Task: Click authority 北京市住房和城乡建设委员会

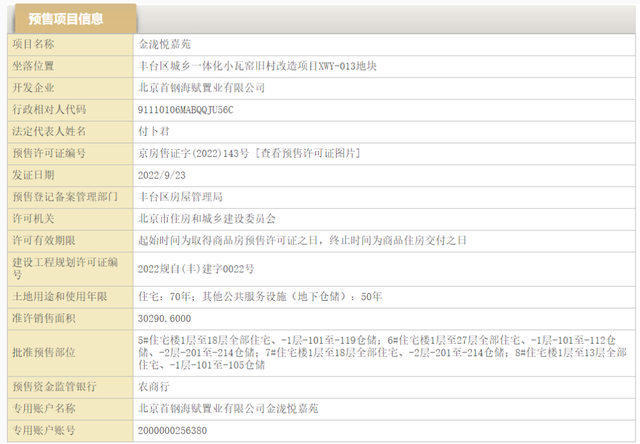Action: tap(207, 219)
